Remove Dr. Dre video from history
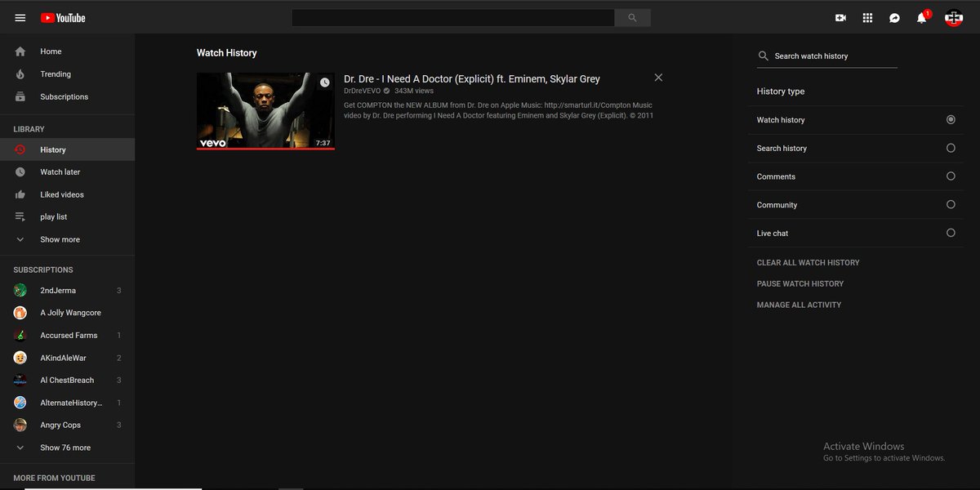This screenshot has width=980, height=490. pos(658,78)
